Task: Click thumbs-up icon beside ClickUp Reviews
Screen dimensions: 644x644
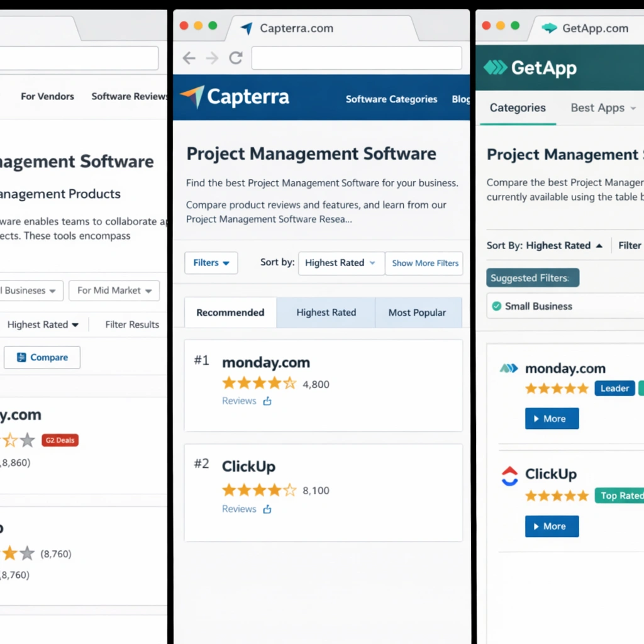Action: 267,509
